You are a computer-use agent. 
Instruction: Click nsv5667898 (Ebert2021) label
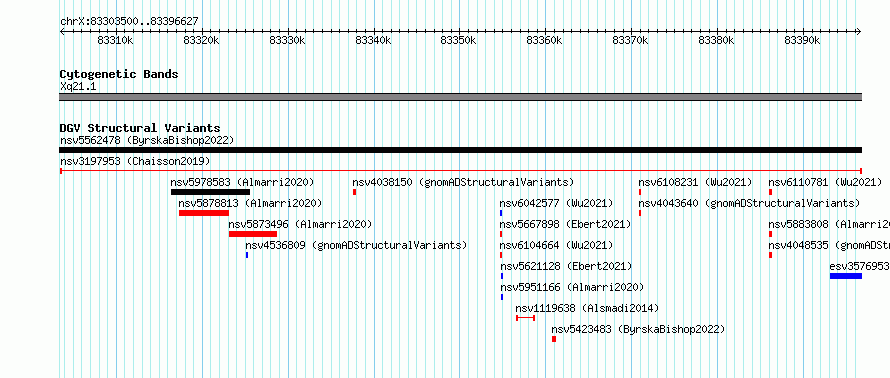(x=565, y=224)
